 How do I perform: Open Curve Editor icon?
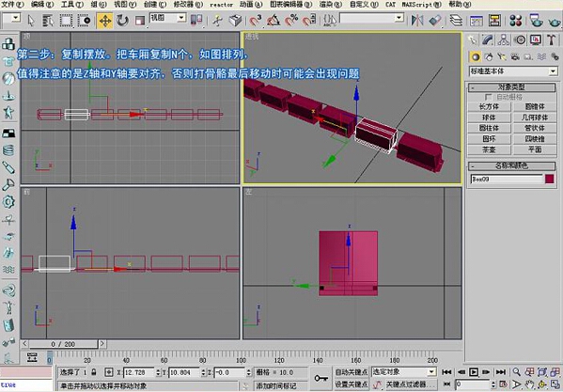point(477,21)
